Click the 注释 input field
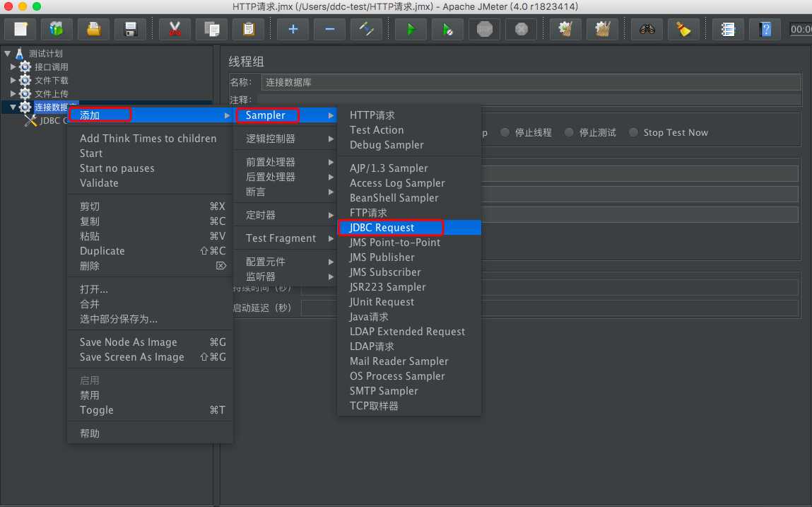Image resolution: width=812 pixels, height=507 pixels. click(529, 100)
